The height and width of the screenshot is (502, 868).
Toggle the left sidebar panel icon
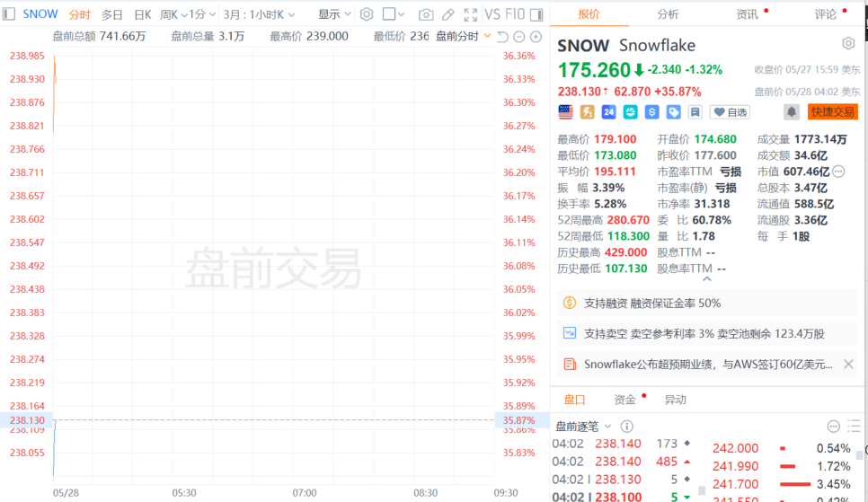point(9,13)
